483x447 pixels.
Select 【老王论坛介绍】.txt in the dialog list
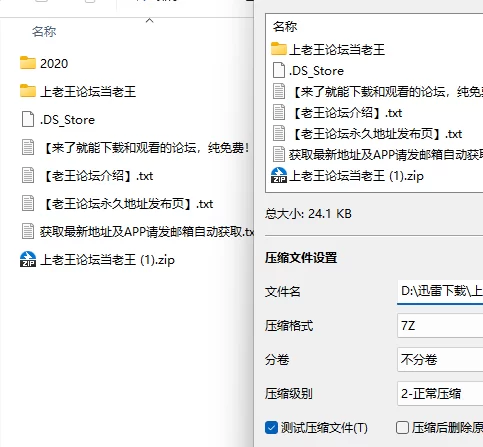[x=347, y=113]
